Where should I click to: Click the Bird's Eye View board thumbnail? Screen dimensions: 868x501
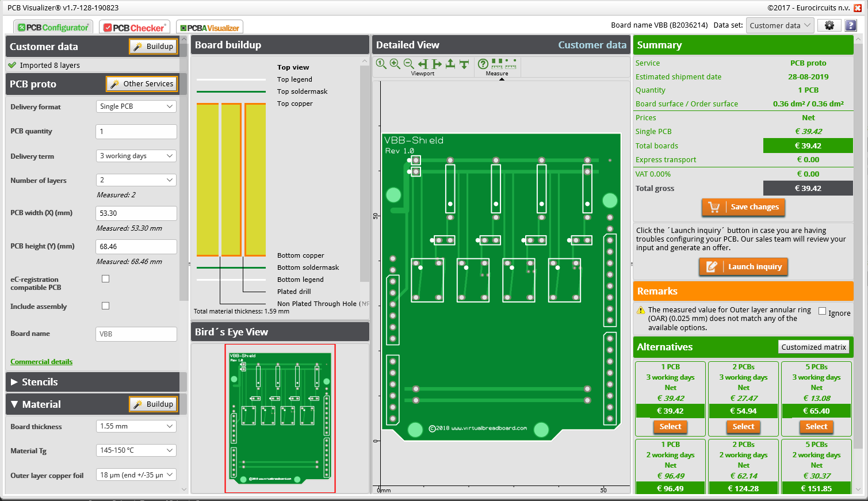point(280,418)
